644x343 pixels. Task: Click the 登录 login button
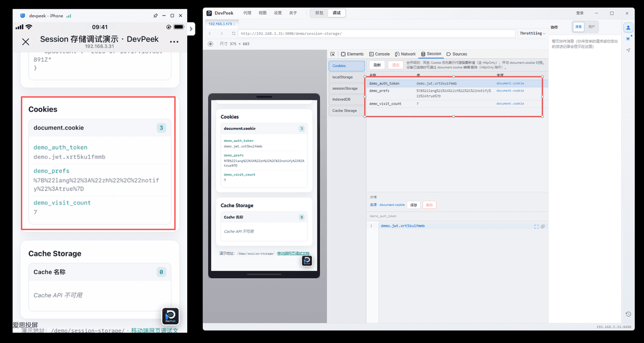(x=580, y=13)
